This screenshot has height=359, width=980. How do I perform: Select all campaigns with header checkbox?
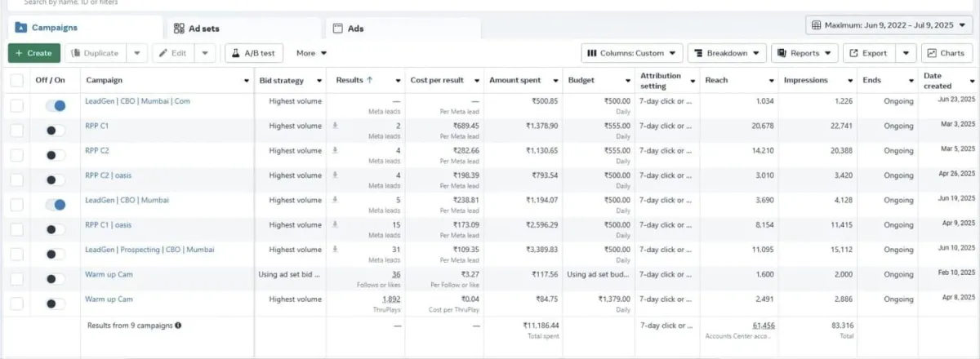16,81
